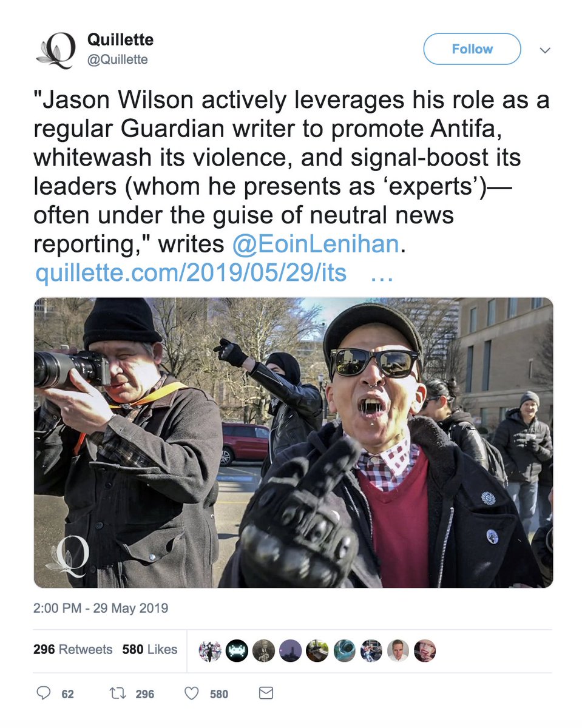The height and width of the screenshot is (728, 582).
Task: Open the tweet's attached protest photo
Action: [293, 443]
